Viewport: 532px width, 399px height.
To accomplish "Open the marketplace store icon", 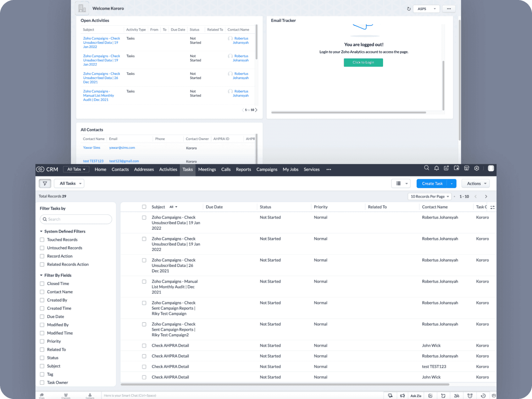I will coord(467,168).
